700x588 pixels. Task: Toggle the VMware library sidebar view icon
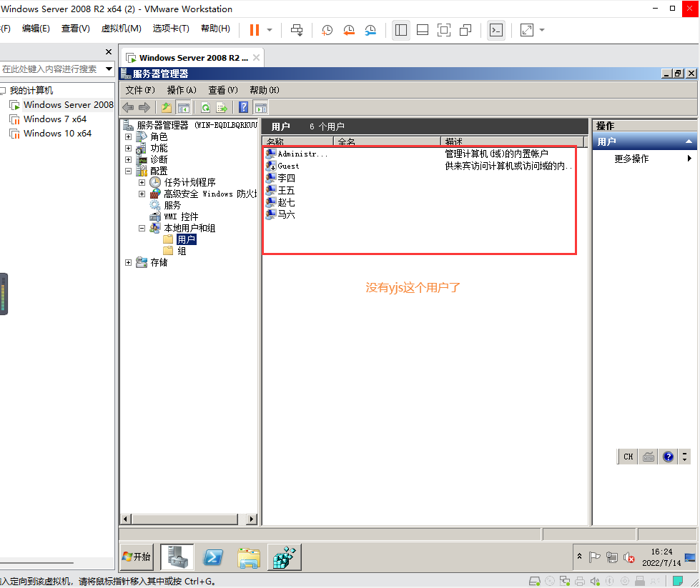point(401,30)
